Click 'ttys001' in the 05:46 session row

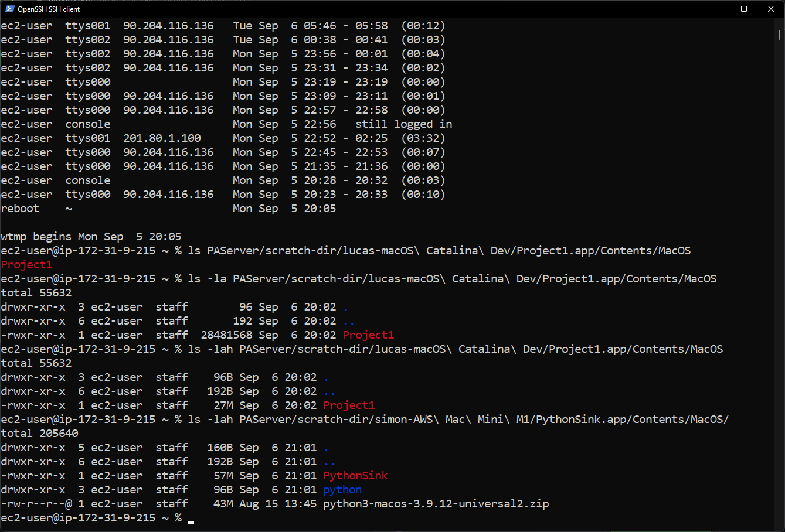tap(88, 26)
